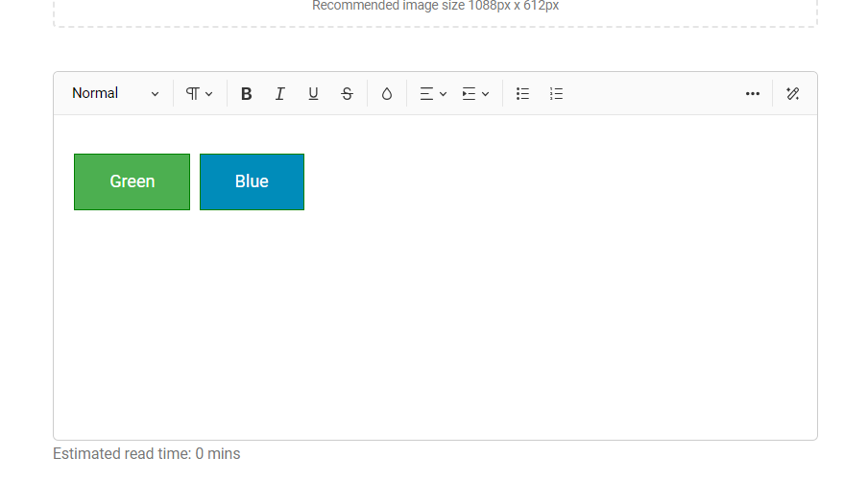Toggle bold formatting
Image resolution: width=868 pixels, height=482 pixels.
point(247,93)
